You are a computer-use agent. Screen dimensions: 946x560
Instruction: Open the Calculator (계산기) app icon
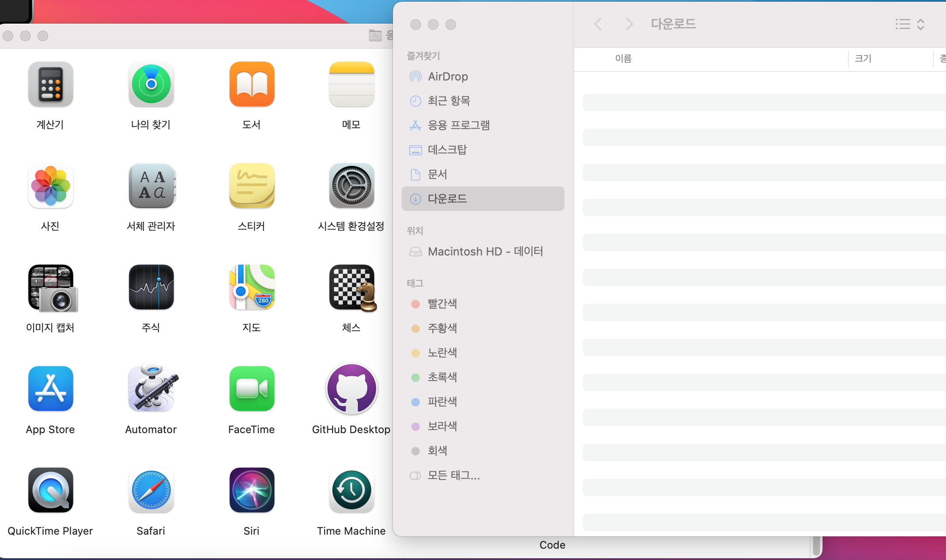pos(50,84)
